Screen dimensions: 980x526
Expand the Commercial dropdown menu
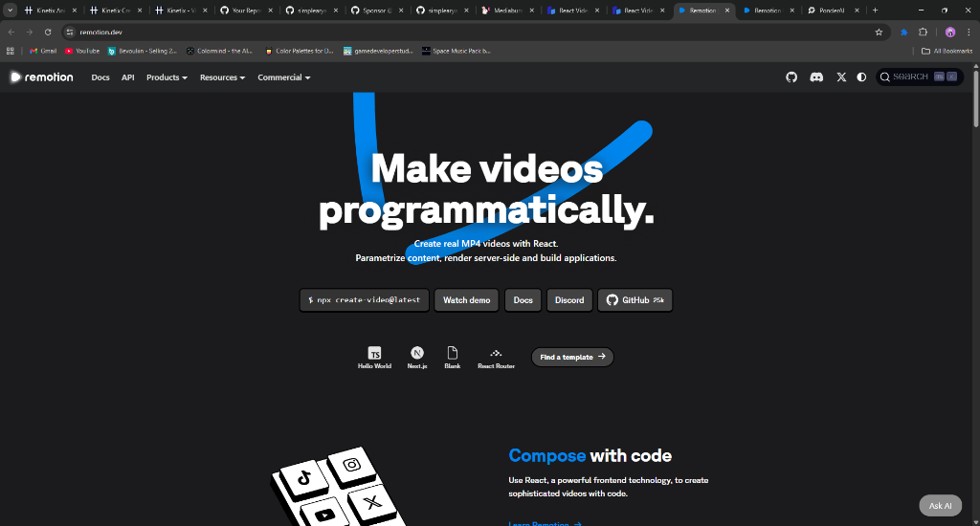(x=283, y=77)
